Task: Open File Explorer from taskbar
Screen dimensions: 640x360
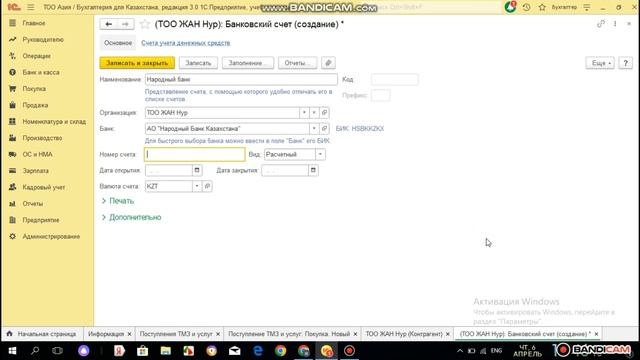Action: 165,351
